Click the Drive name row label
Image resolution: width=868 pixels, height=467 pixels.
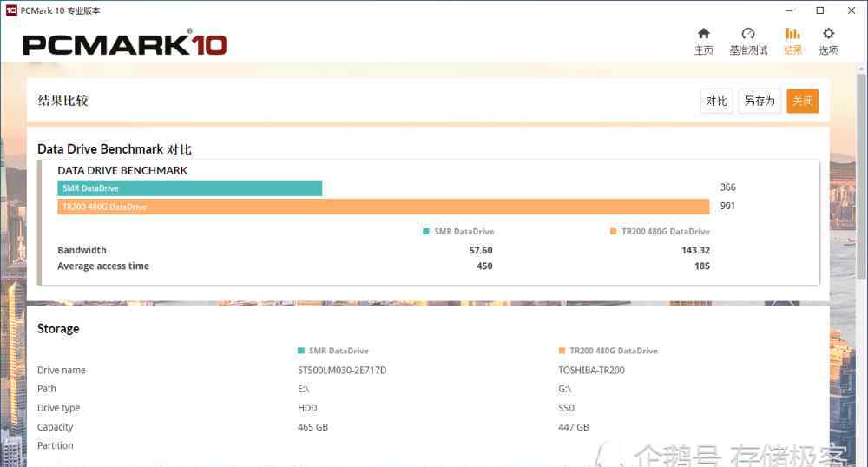click(x=62, y=370)
